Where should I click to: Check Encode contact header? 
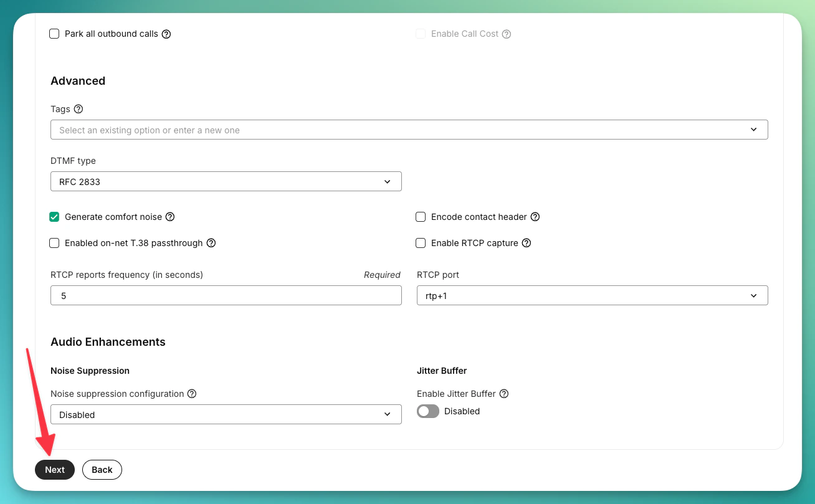421,217
